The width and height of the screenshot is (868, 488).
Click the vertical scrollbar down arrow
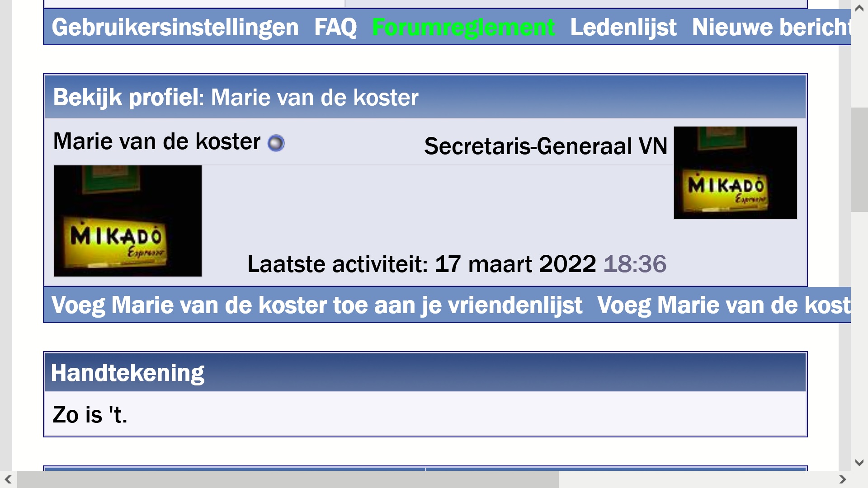click(x=859, y=463)
